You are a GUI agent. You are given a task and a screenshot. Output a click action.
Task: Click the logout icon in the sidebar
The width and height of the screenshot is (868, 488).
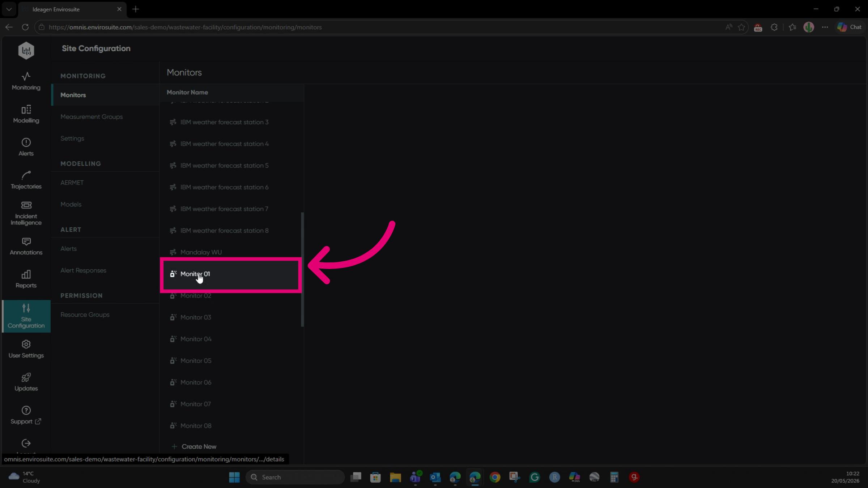pyautogui.click(x=26, y=444)
